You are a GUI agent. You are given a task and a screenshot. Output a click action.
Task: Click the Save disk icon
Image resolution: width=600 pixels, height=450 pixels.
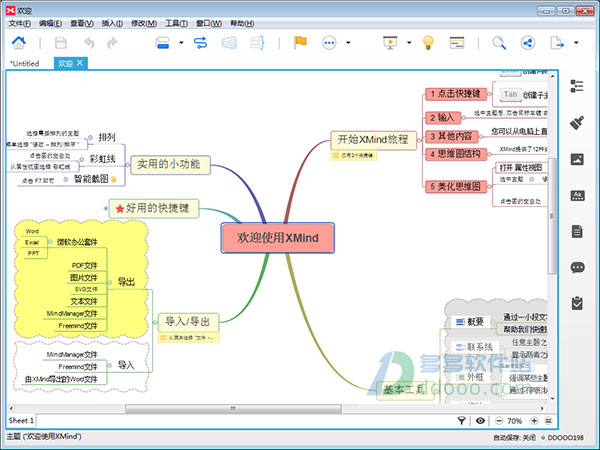click(60, 43)
